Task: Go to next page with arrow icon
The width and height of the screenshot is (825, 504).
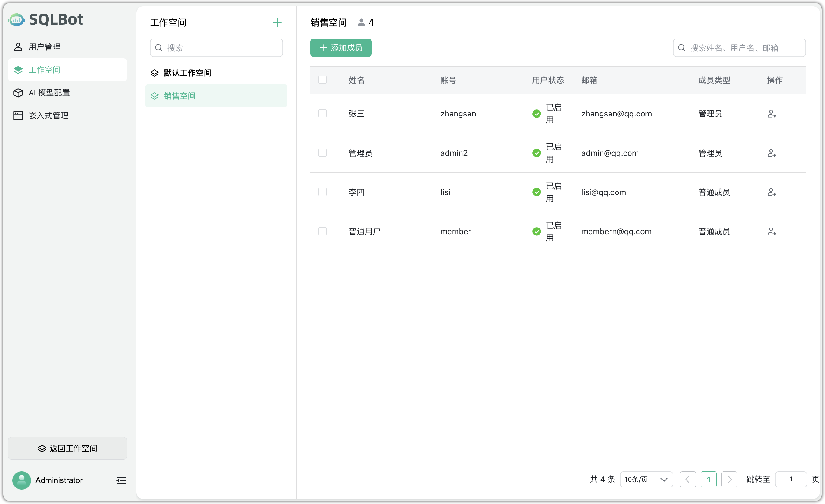Action: (x=729, y=479)
